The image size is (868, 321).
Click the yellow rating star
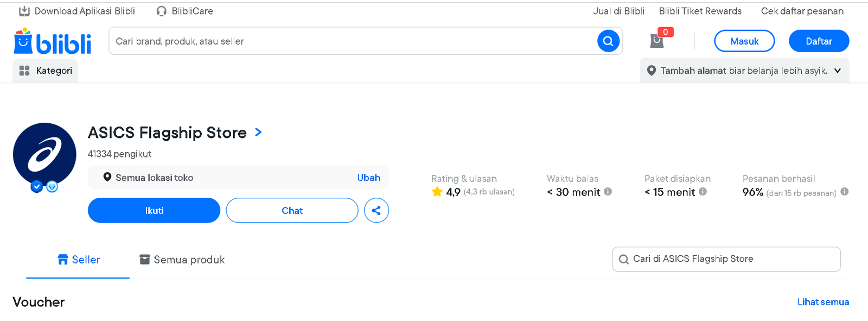[x=437, y=192]
